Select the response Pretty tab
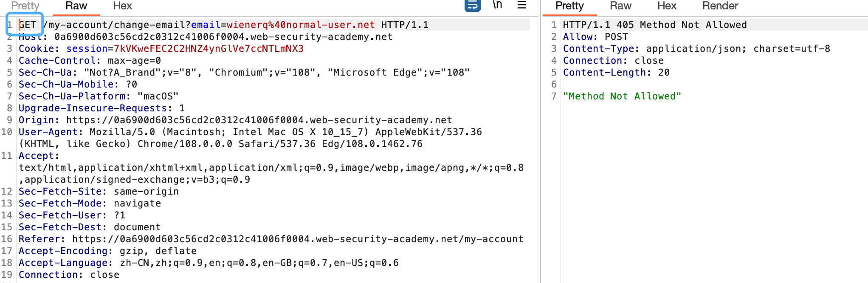 pos(569,6)
